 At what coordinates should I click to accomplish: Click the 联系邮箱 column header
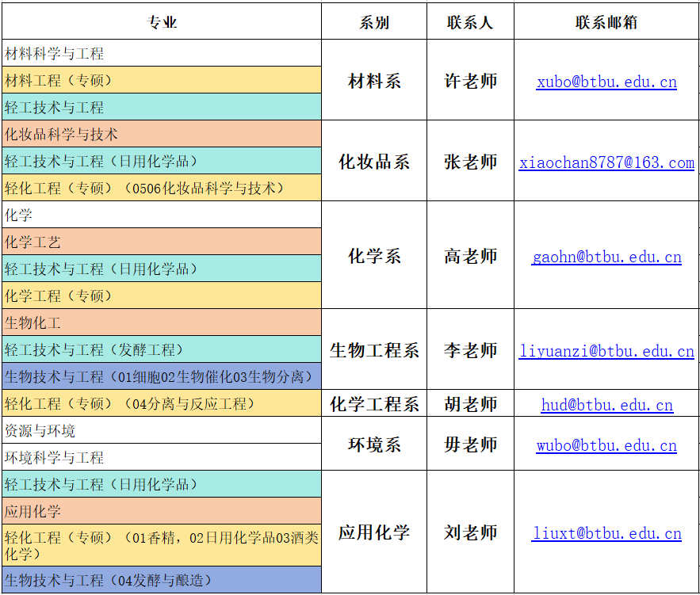pyautogui.click(x=606, y=22)
